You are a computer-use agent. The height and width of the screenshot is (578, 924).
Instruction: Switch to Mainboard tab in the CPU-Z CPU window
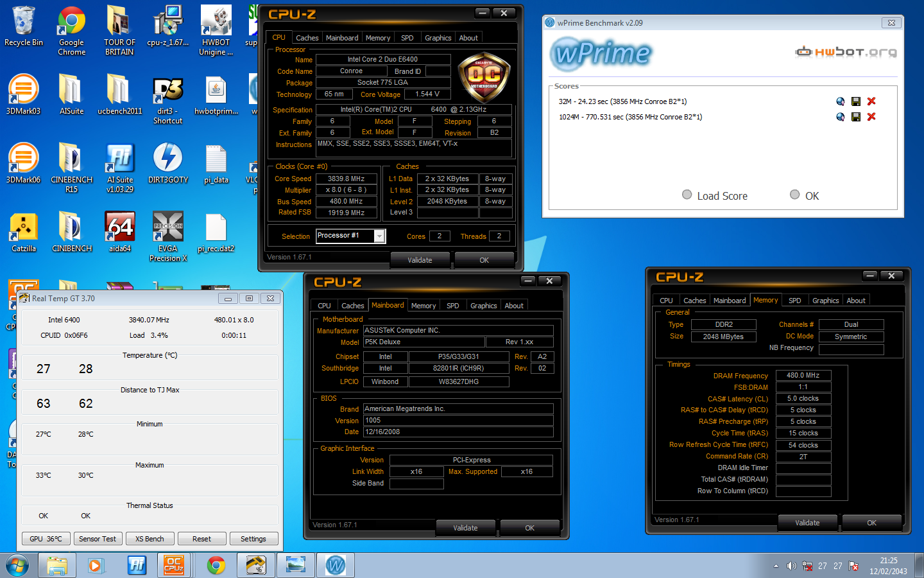342,38
